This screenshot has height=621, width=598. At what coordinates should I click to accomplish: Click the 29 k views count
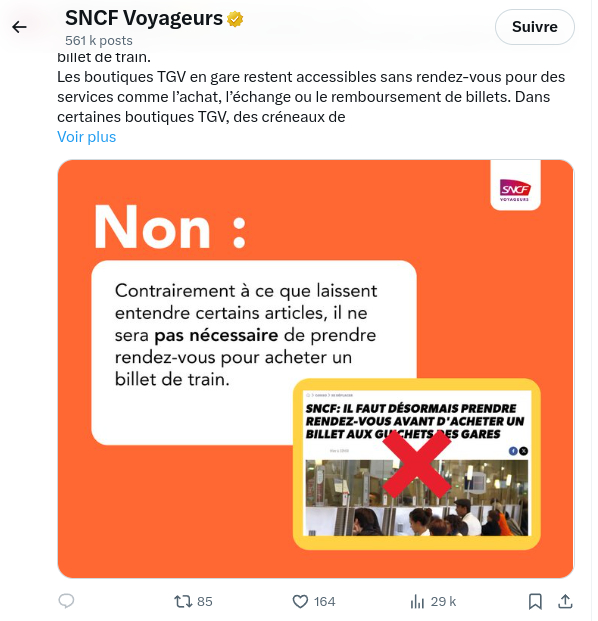click(443, 602)
